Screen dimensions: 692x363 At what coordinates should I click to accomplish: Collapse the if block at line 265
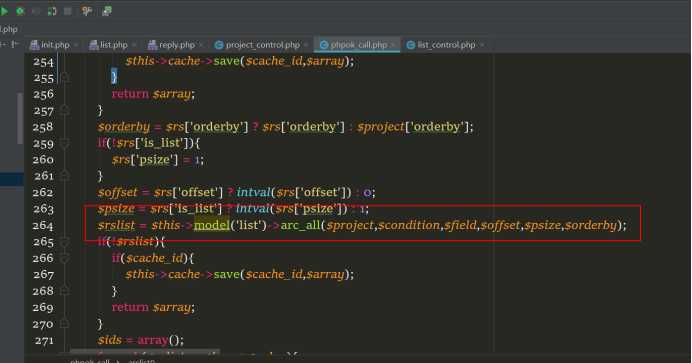[64, 242]
